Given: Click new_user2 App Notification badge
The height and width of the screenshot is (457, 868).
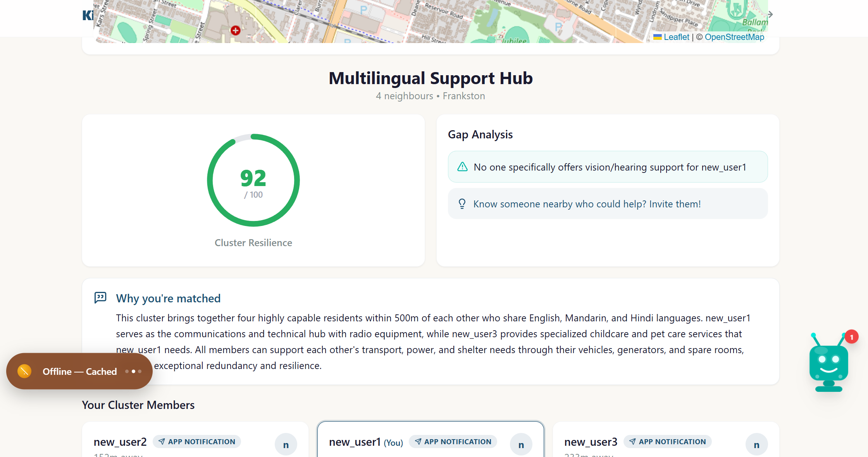Looking at the screenshot, I should [x=197, y=441].
